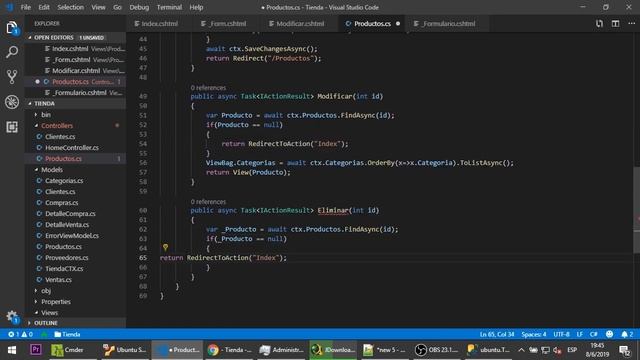Open the Debug menu
640x360 pixels.
pyautogui.click(x=139, y=7)
